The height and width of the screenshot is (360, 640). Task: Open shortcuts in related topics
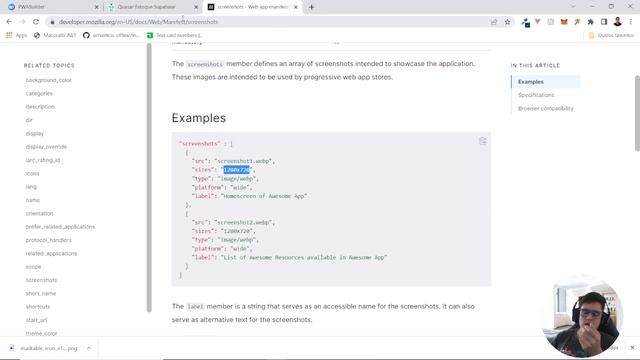(38, 307)
